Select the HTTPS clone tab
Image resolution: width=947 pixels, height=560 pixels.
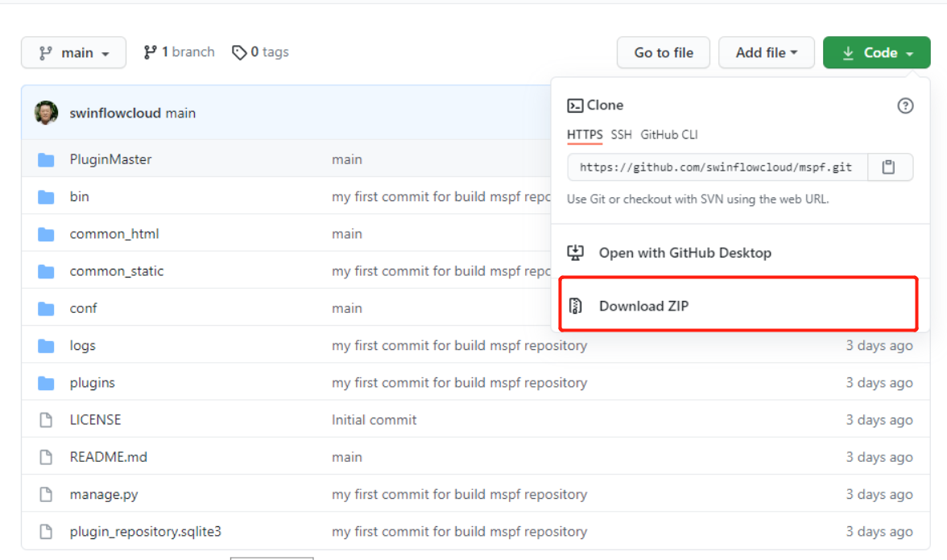click(585, 134)
